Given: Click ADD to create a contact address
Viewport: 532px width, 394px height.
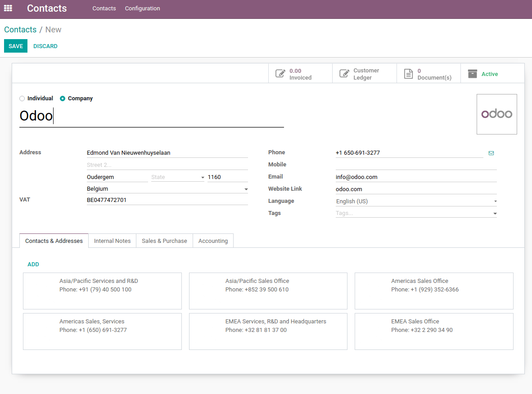Looking at the screenshot, I should pos(33,264).
